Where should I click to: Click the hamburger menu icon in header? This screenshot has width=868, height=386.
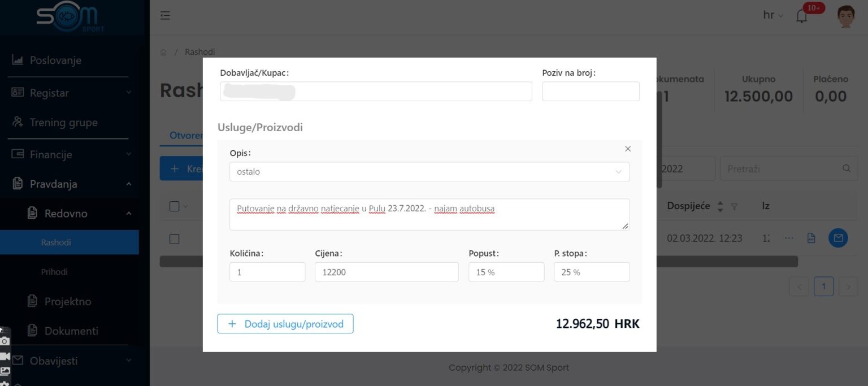pos(165,16)
